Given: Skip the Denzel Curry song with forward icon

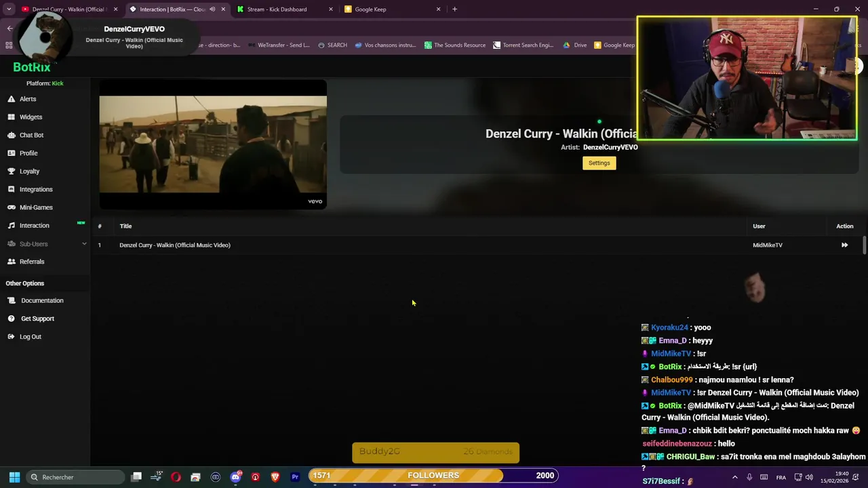Looking at the screenshot, I should coord(844,245).
